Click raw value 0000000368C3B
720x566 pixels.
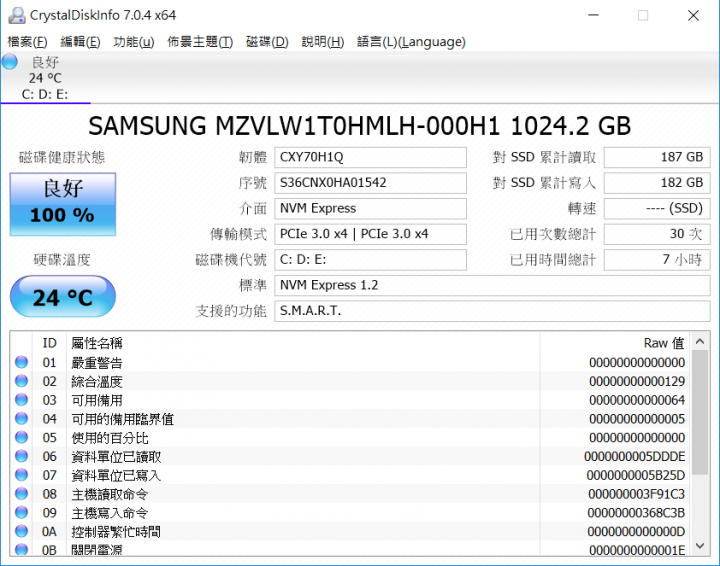coord(636,513)
